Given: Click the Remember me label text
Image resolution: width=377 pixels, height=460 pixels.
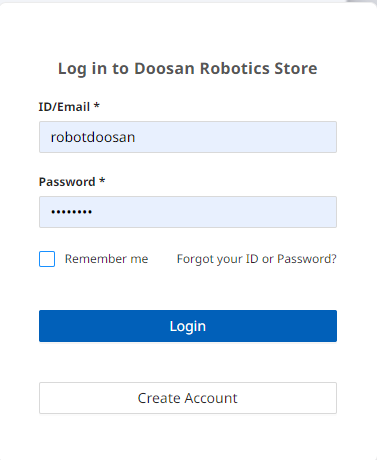Looking at the screenshot, I should [x=106, y=259].
